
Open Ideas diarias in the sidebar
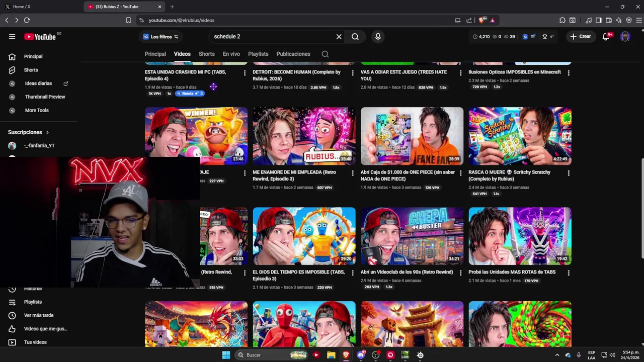39,83
